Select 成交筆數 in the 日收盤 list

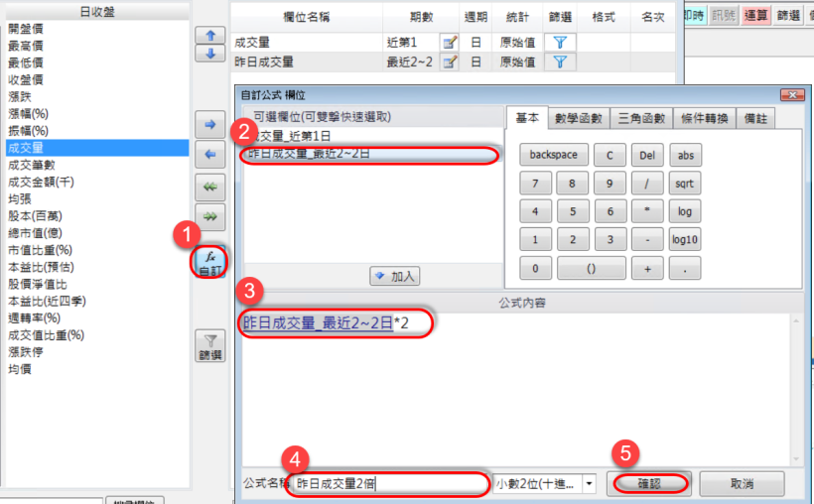tap(33, 165)
